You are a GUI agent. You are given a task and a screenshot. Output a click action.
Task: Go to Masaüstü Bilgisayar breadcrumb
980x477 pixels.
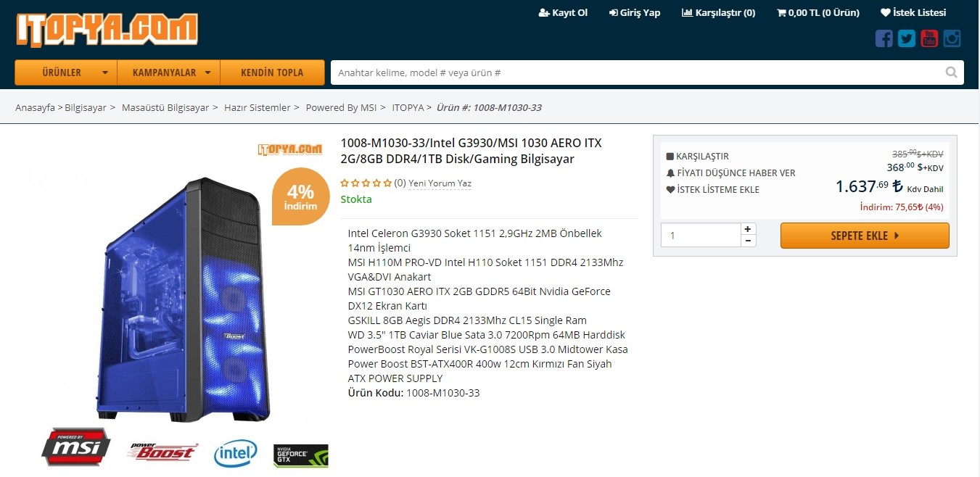click(165, 107)
